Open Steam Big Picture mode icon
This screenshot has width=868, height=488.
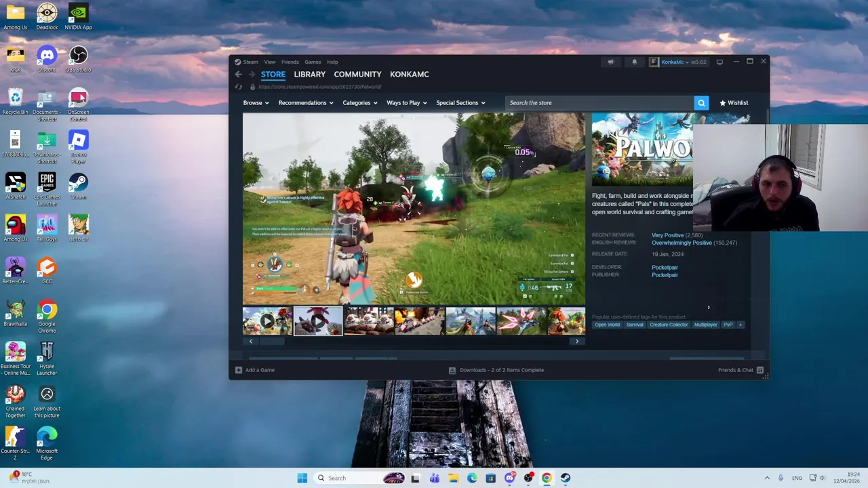pos(719,62)
